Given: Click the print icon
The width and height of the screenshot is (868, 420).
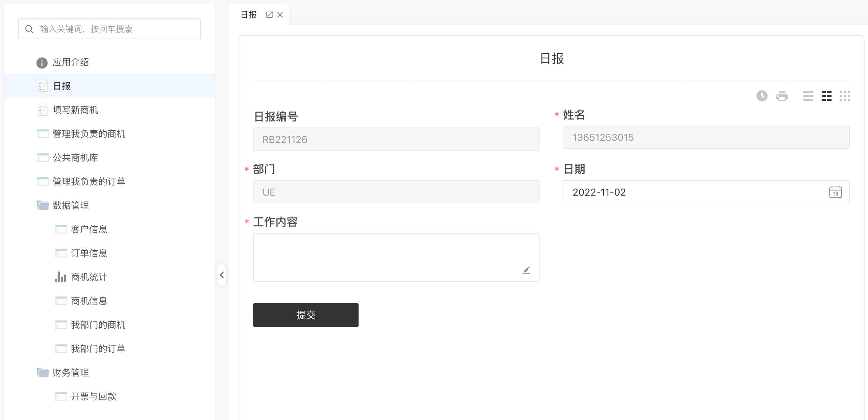Looking at the screenshot, I should point(782,96).
